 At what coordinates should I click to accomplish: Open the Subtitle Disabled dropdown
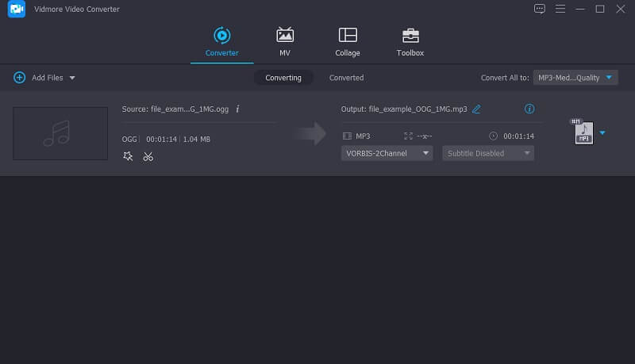tap(488, 153)
